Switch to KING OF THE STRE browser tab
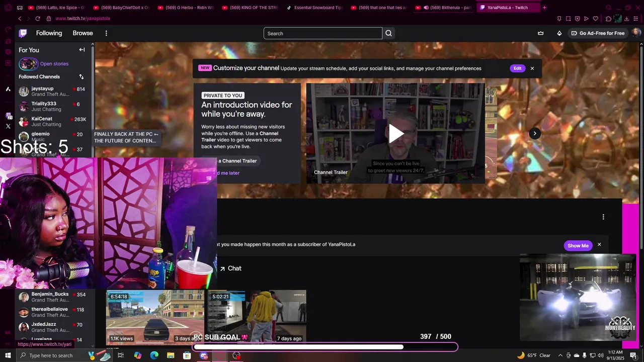 250,8
